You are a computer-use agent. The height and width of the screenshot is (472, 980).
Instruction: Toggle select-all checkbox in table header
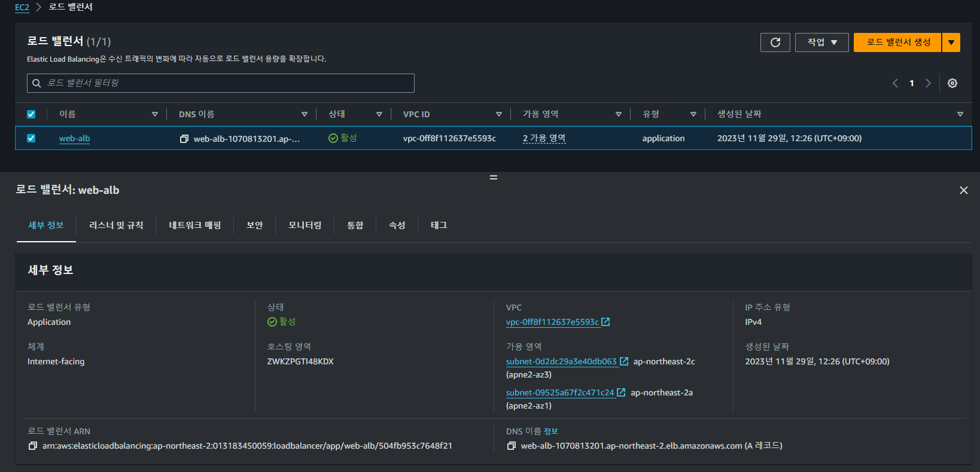(x=31, y=114)
